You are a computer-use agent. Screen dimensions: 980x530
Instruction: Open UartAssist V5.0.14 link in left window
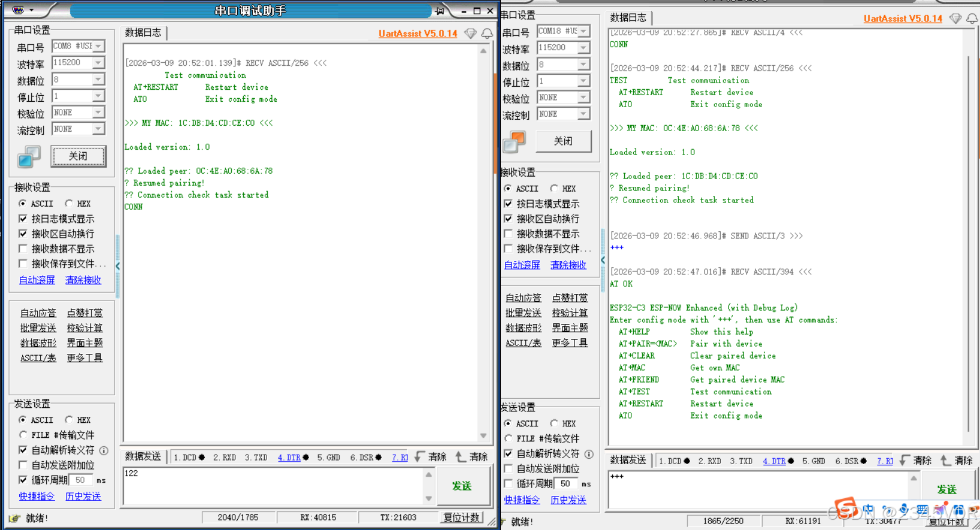point(418,34)
